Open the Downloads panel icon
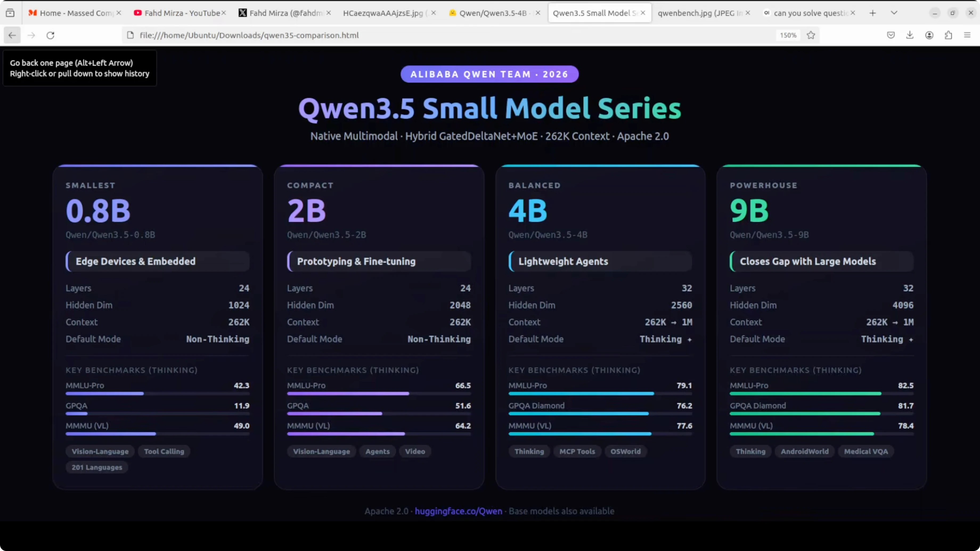Viewport: 980px width, 551px height. click(910, 35)
